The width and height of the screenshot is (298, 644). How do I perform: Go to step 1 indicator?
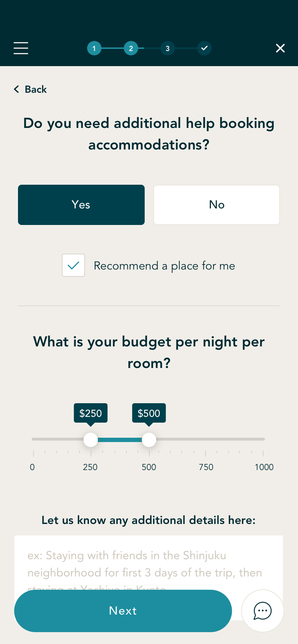pos(94,48)
